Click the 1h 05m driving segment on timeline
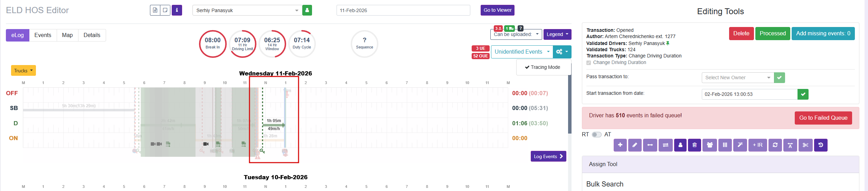Image resolution: width=868 pixels, height=191 pixels. (273, 125)
